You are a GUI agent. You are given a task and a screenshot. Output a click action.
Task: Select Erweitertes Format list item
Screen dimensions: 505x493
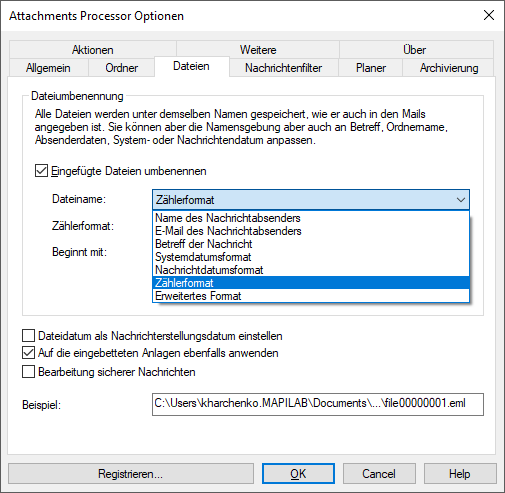click(311, 296)
